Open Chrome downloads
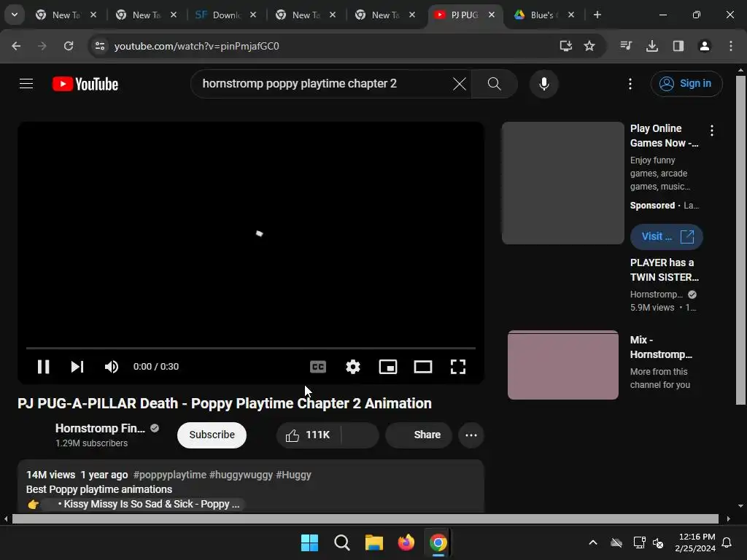The image size is (747, 560). click(x=651, y=46)
